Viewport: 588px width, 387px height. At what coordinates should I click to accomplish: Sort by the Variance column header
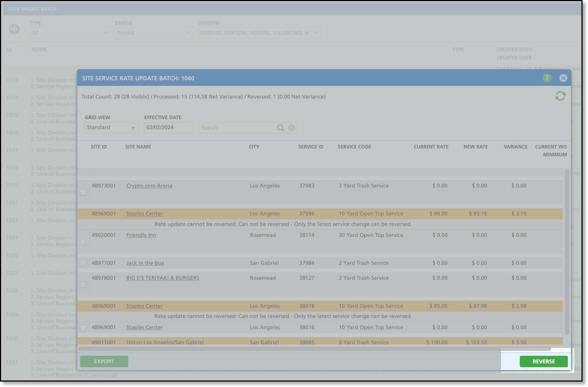[515, 147]
